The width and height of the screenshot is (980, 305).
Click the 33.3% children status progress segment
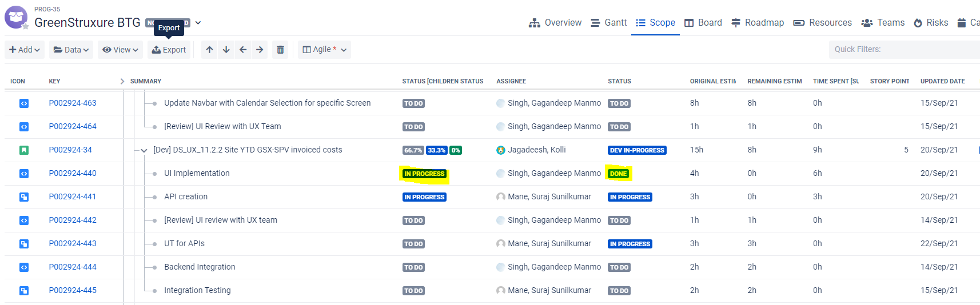coord(437,150)
